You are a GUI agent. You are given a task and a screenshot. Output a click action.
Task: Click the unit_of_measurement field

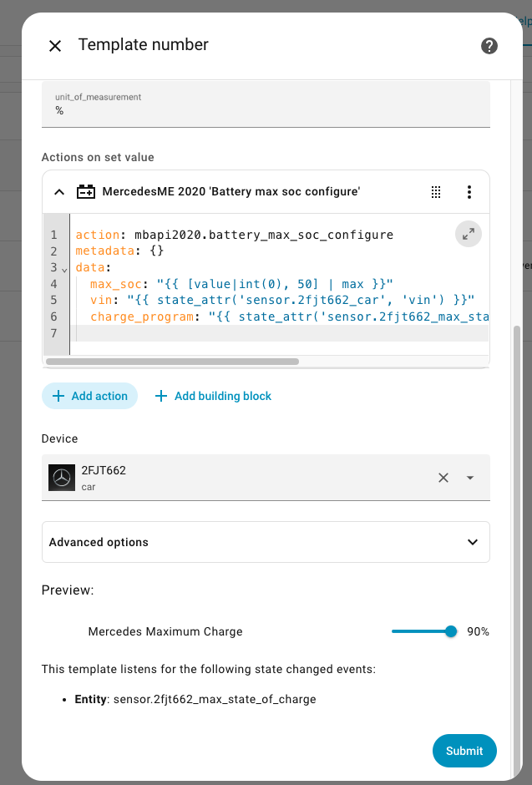(x=266, y=106)
